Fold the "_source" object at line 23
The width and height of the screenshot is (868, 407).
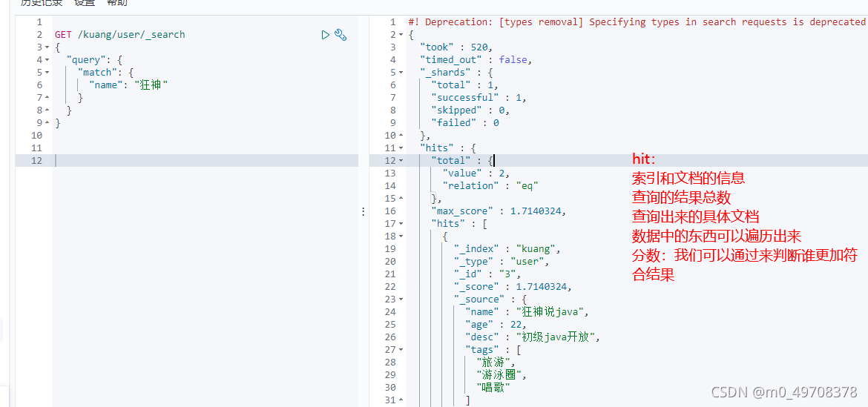(401, 300)
